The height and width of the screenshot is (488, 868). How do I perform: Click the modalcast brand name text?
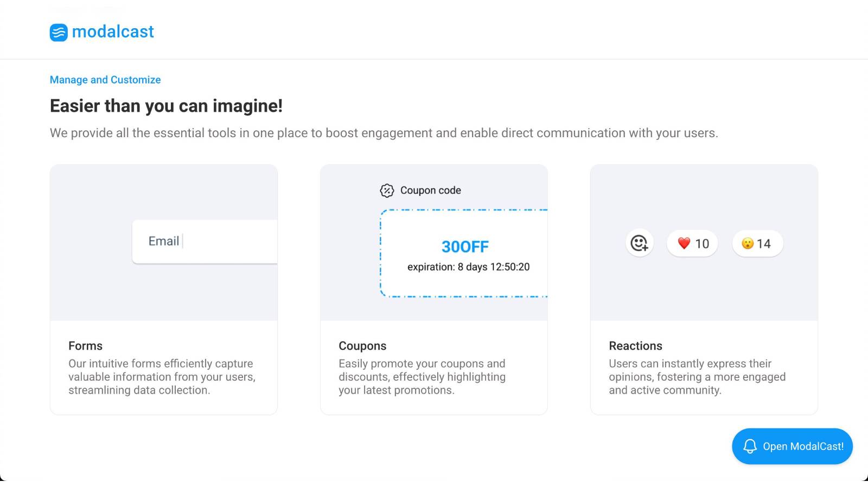tap(113, 31)
